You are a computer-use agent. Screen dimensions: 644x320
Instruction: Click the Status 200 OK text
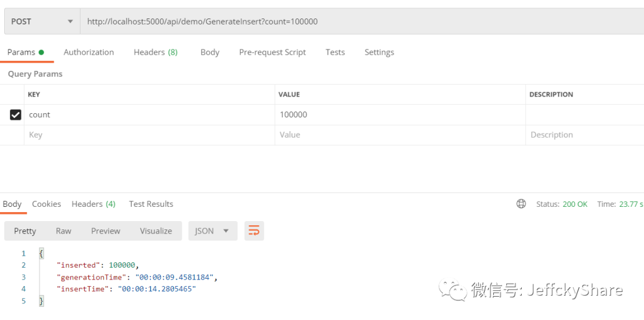(x=562, y=204)
